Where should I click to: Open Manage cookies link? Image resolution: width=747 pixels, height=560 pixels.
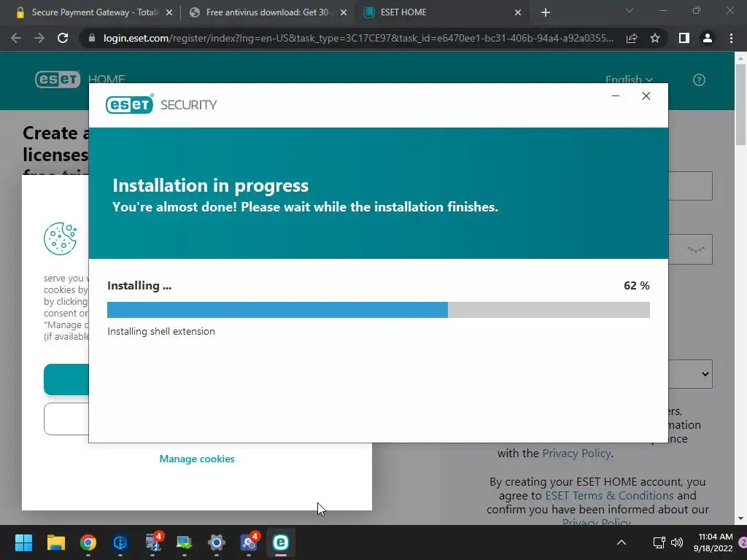pos(197,459)
